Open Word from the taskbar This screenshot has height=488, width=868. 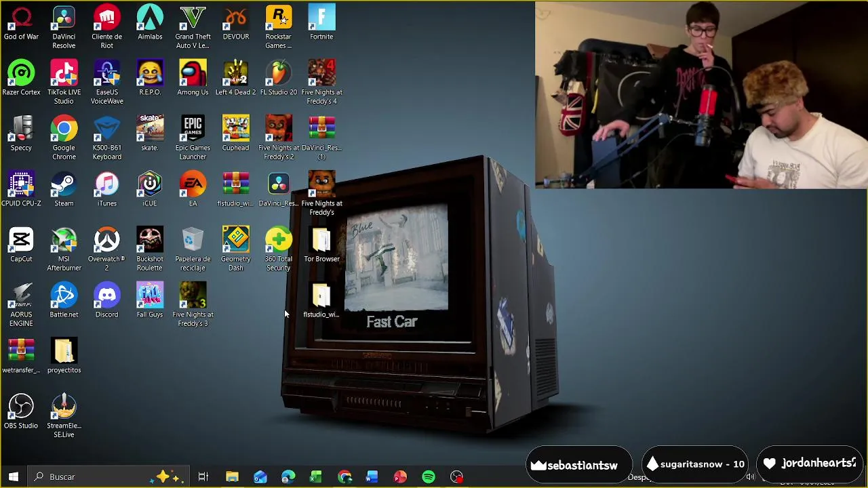(x=372, y=476)
